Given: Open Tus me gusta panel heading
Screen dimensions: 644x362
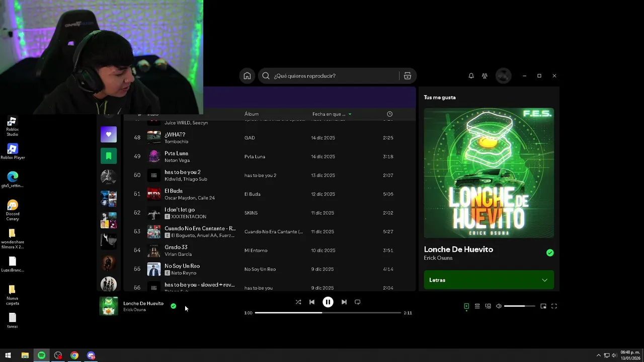Looking at the screenshot, I should click(x=440, y=98).
